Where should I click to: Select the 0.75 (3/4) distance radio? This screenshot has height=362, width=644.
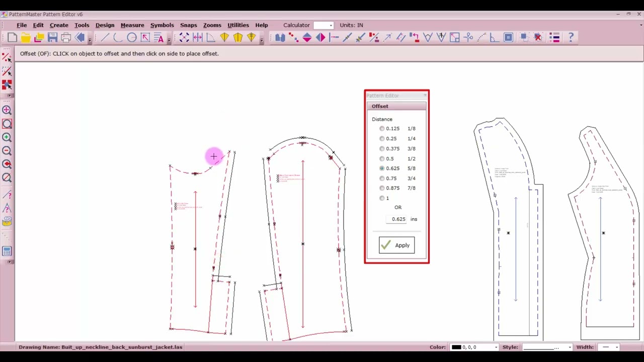pyautogui.click(x=382, y=178)
